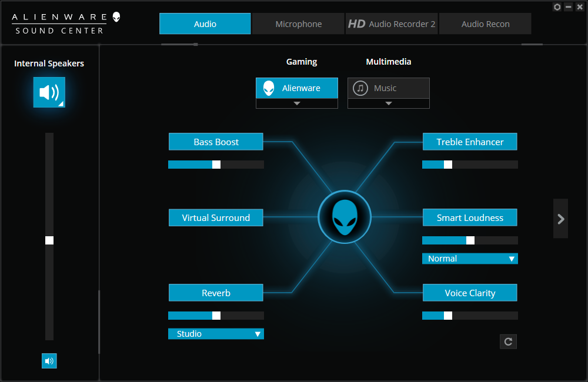Viewport: 588px width, 382px height.
Task: Click the Bass Boost level slider
Action: (x=216, y=165)
